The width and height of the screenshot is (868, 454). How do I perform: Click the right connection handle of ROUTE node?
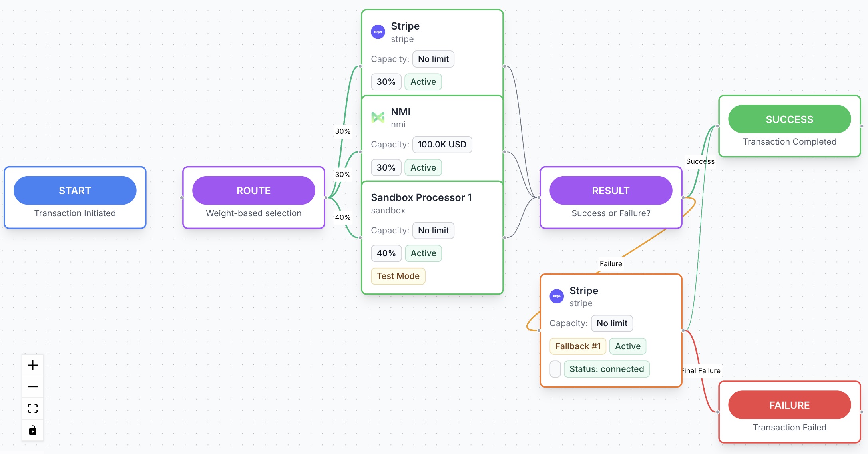click(326, 197)
